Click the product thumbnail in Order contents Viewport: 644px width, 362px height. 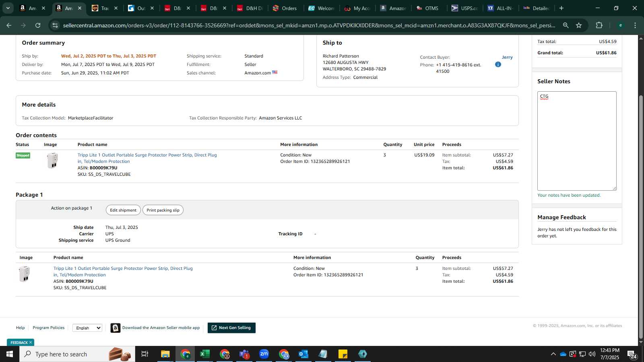52,160
